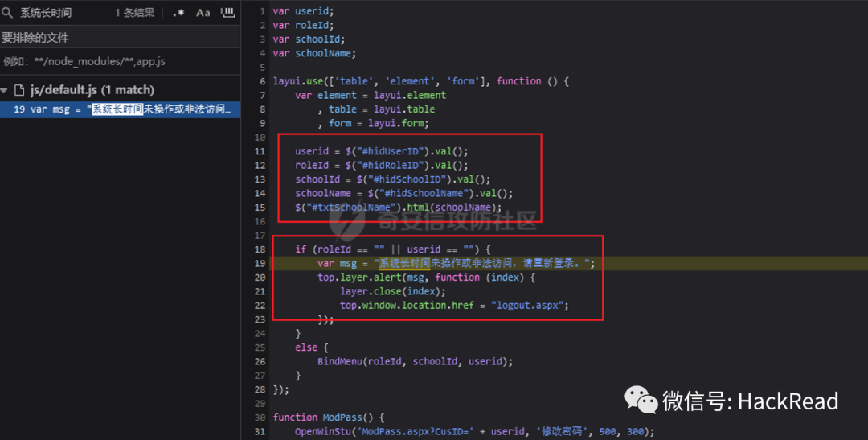868x440 pixels.
Task: Click the table = layui.table line
Action: [376, 109]
